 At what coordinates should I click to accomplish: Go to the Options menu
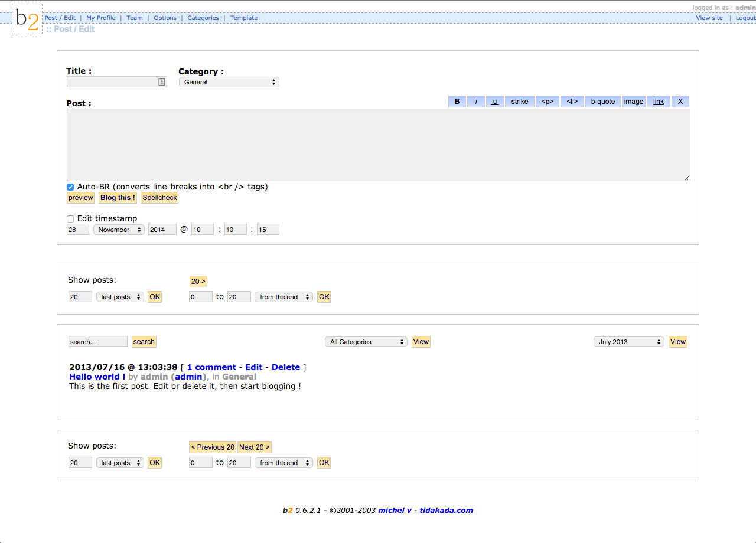point(165,18)
